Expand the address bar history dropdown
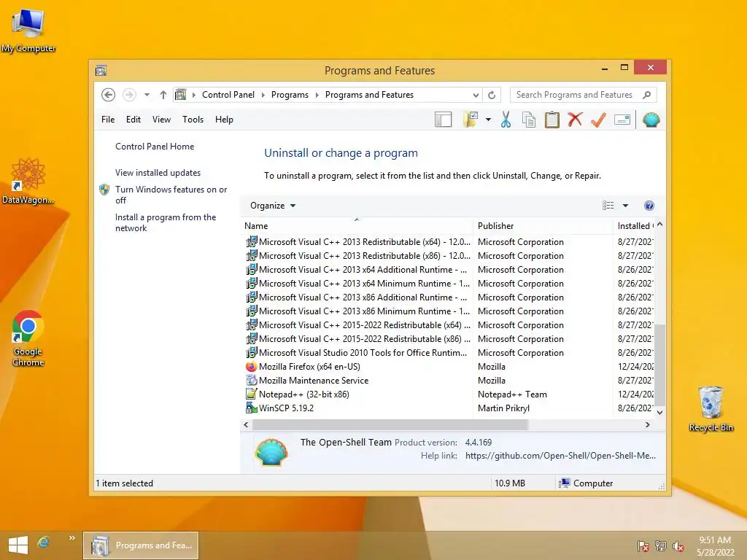 pos(476,95)
